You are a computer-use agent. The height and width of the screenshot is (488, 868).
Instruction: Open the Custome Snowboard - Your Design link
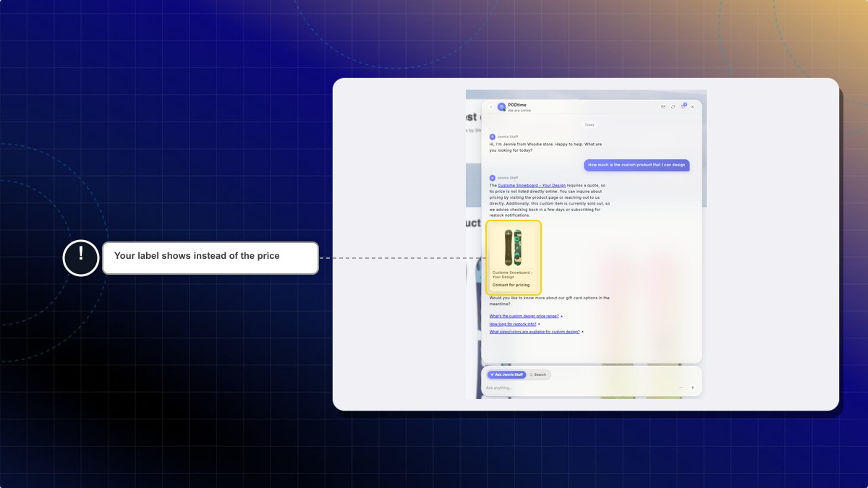[x=532, y=186]
